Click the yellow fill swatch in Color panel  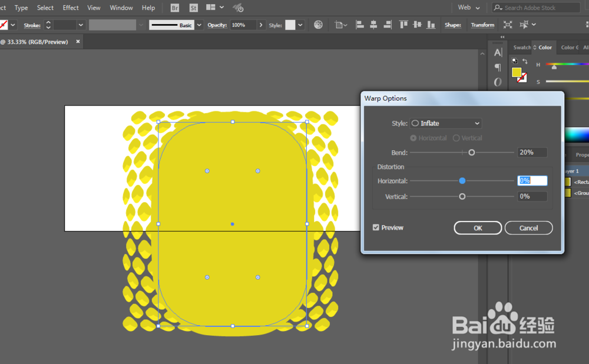pyautogui.click(x=516, y=72)
